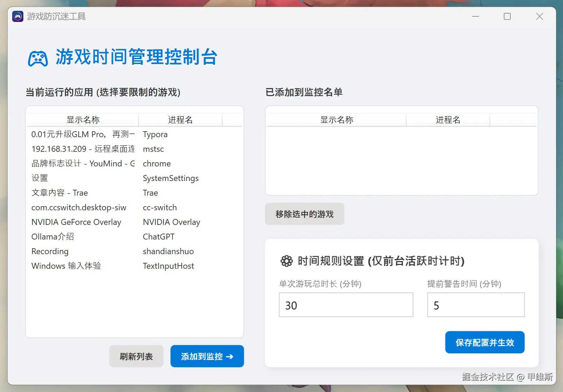
Task: Select the chrome process row
Action: tap(134, 164)
